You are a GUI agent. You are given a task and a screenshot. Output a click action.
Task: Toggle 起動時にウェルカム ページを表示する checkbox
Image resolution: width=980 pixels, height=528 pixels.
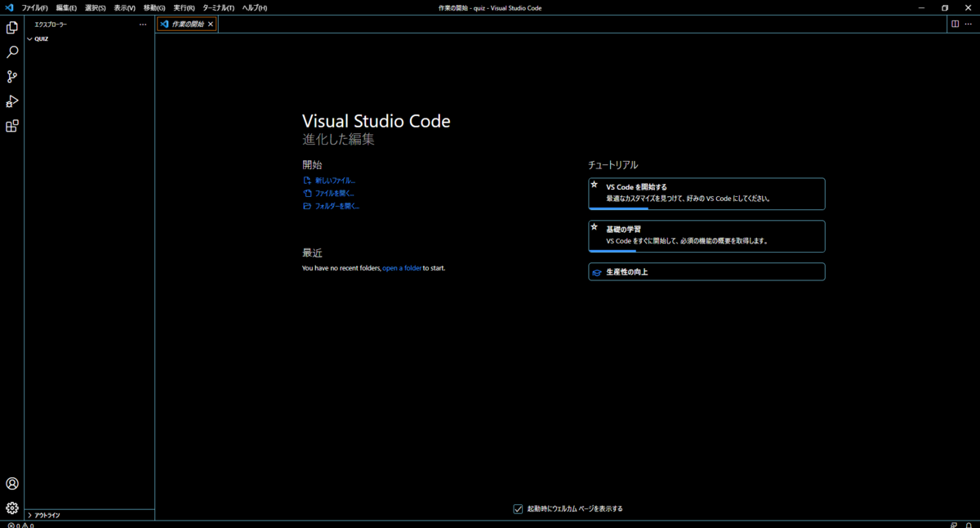(518, 508)
